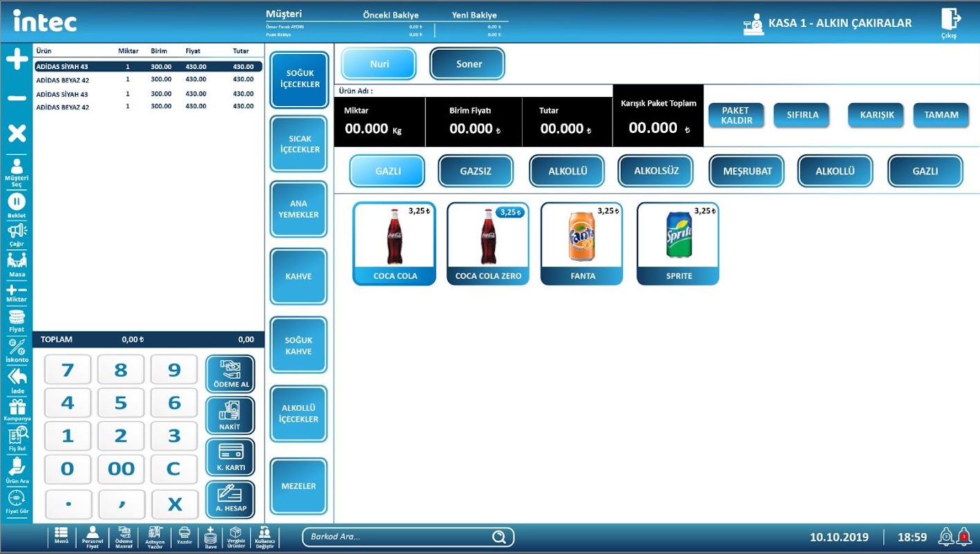
Task: Click the A. HESAP button
Action: (230, 499)
